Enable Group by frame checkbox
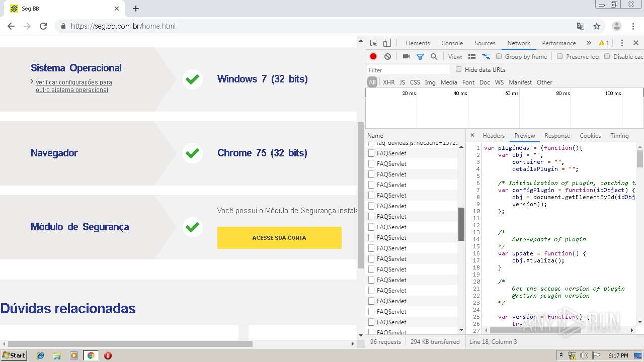Viewport: 644px width, 362px height. tap(499, 56)
